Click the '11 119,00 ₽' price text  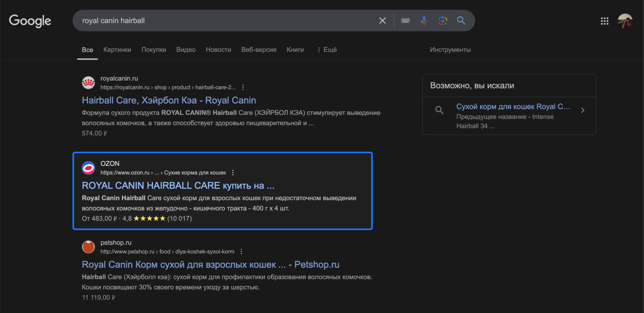[x=98, y=298]
